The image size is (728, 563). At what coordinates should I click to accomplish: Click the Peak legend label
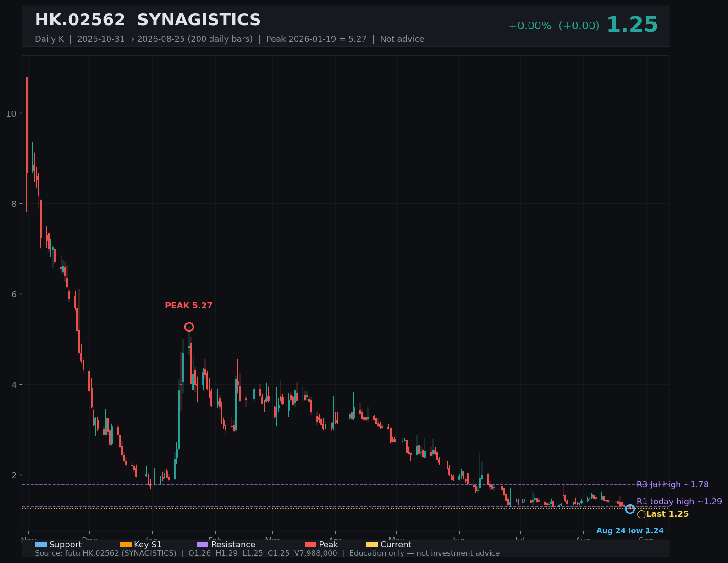coord(328,545)
